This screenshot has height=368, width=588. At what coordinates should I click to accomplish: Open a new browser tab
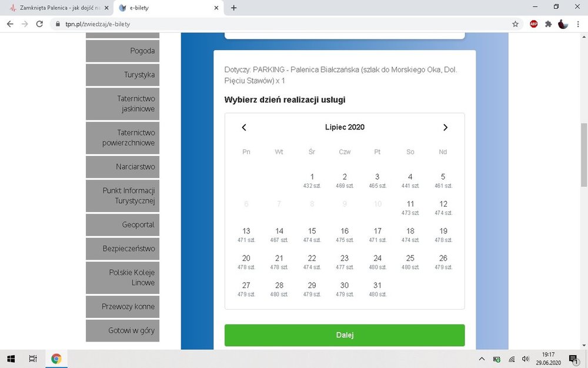pyautogui.click(x=233, y=8)
